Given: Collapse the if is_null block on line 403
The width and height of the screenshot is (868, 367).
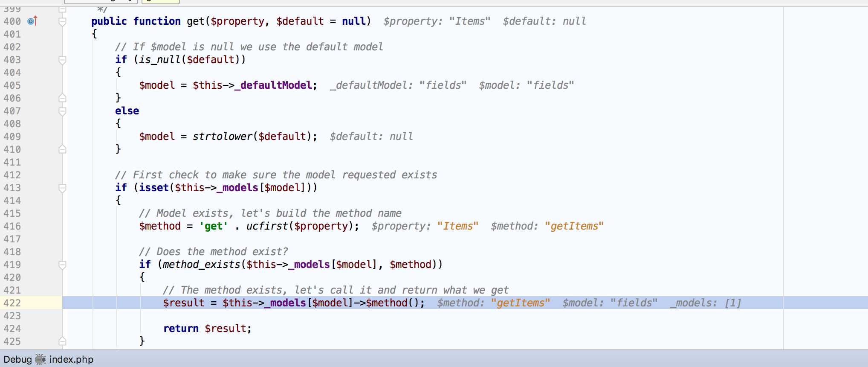Looking at the screenshot, I should (62, 60).
